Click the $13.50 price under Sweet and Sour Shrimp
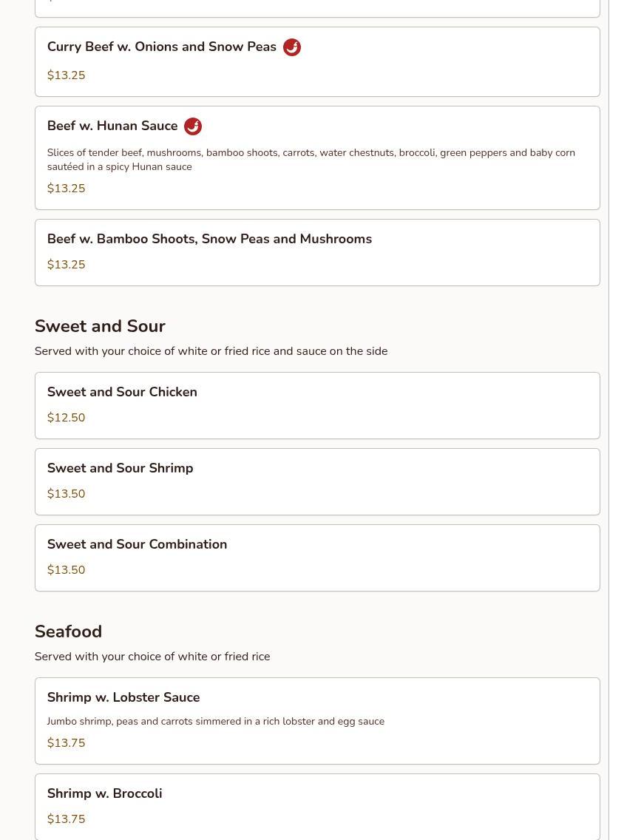The width and height of the screenshot is (624, 840). (x=66, y=494)
